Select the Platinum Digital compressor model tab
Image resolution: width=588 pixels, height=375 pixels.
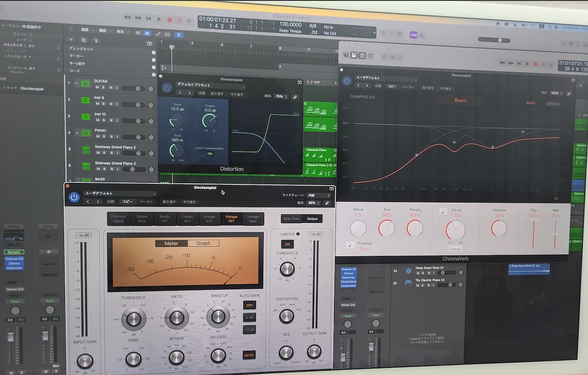click(118, 219)
